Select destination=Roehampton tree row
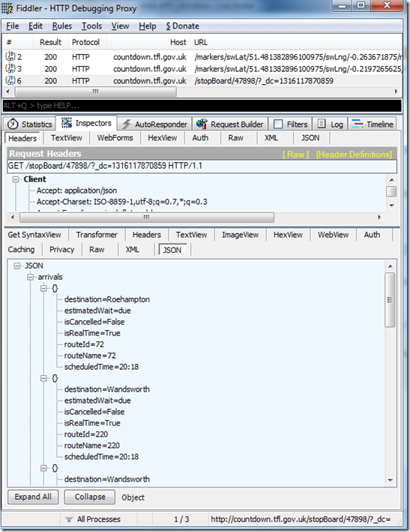The width and height of the screenshot is (410, 532). tap(106, 299)
